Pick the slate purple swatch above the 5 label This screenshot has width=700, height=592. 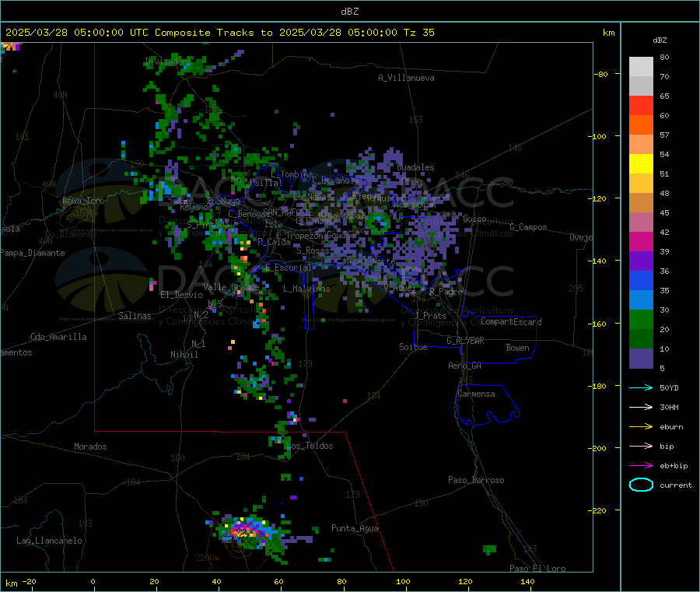point(641,359)
